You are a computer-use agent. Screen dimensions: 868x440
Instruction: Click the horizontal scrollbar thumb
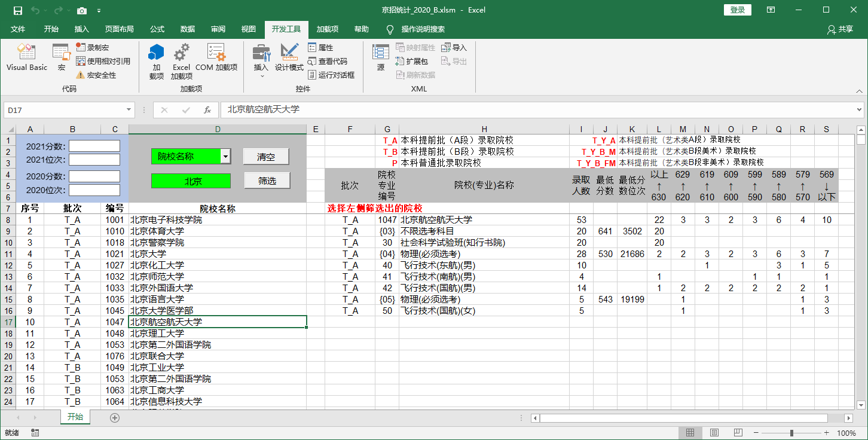point(683,418)
